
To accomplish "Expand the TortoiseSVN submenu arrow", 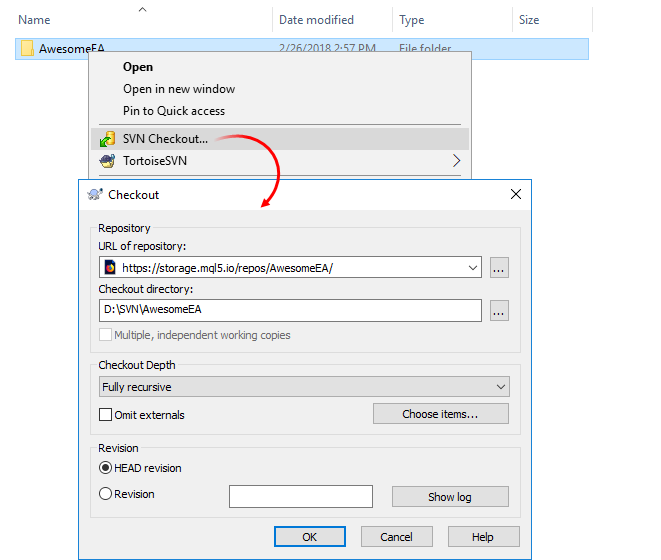I will pos(457,161).
